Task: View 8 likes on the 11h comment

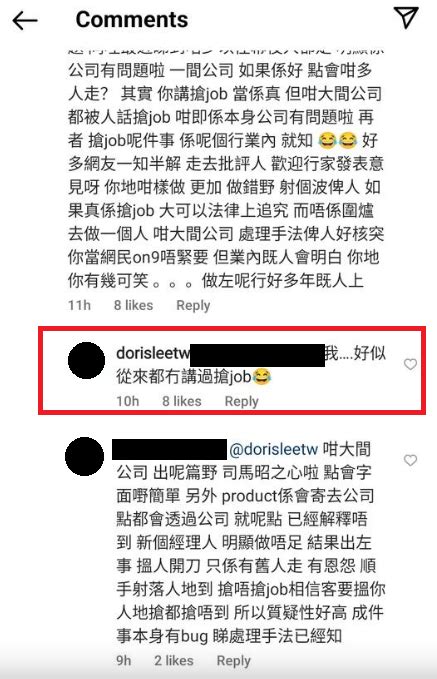Action: point(133,305)
